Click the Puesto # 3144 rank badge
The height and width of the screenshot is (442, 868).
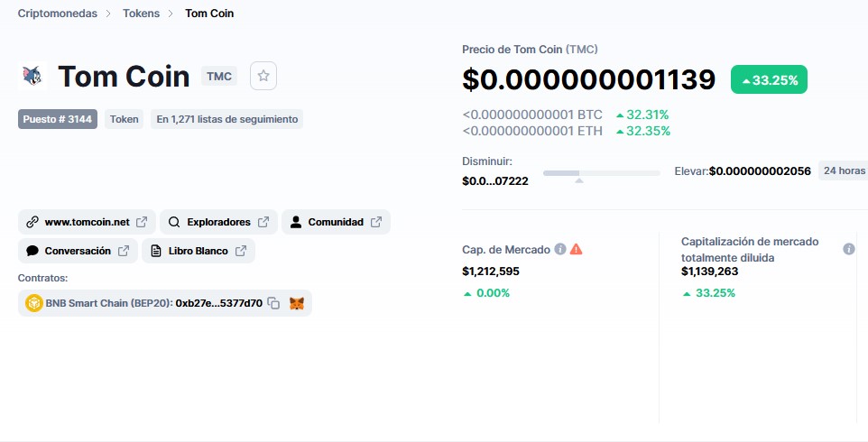point(58,119)
